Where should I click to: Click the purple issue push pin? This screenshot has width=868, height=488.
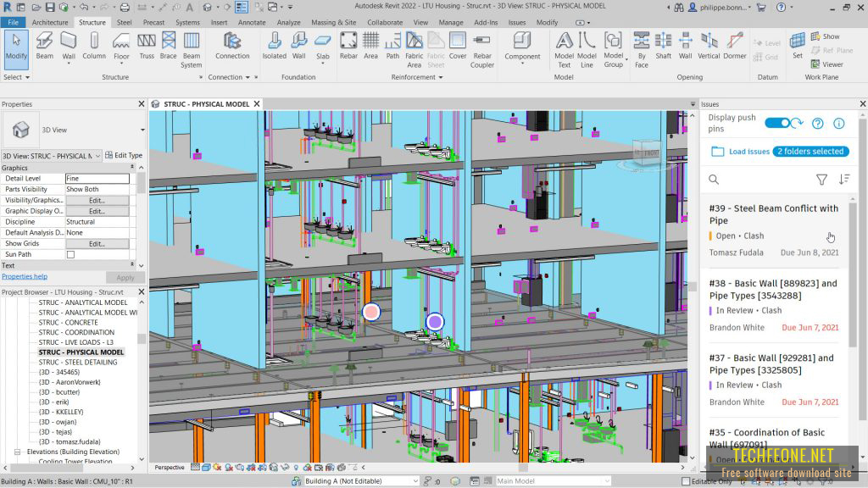coord(435,321)
